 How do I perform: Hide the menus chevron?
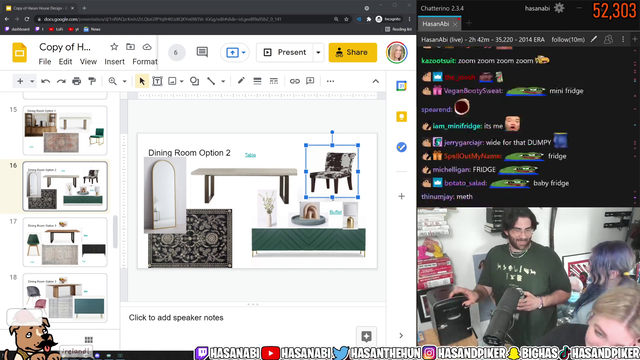376,81
